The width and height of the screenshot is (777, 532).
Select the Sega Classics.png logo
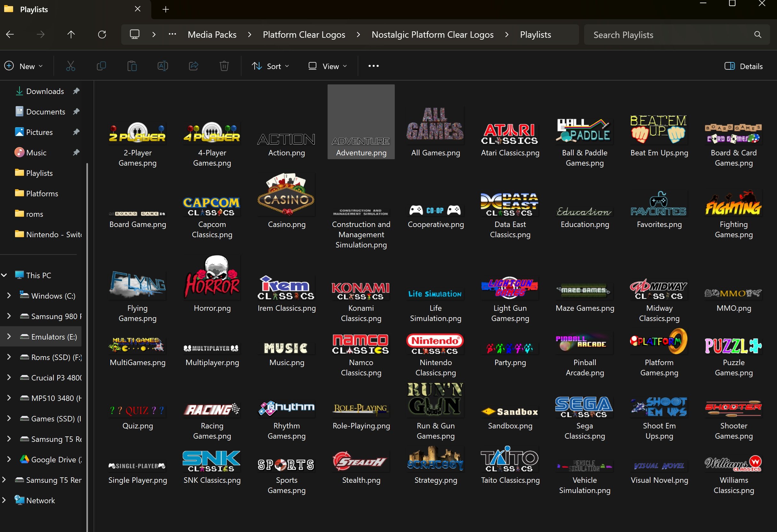(584, 407)
